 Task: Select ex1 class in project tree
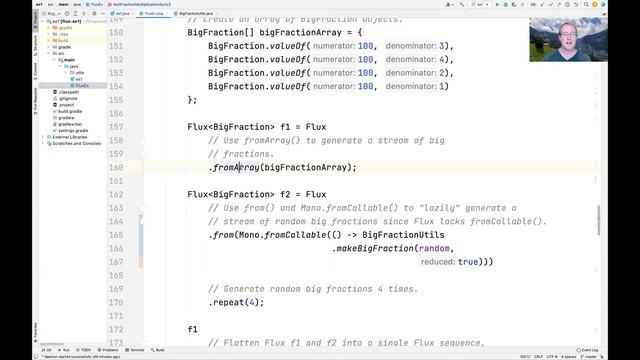[x=76, y=79]
